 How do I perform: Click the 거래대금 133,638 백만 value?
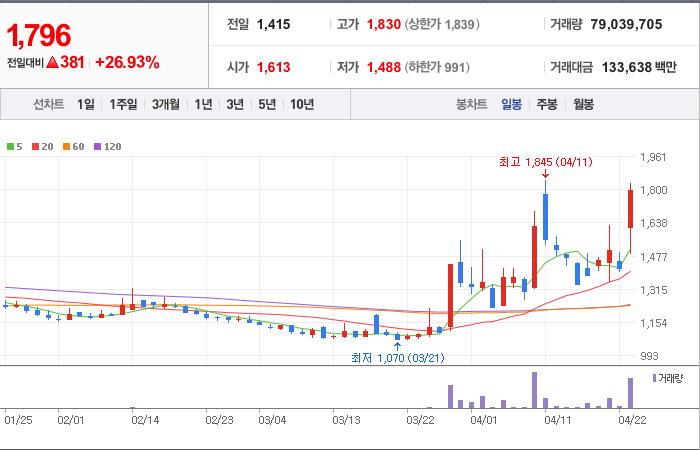pyautogui.click(x=639, y=67)
